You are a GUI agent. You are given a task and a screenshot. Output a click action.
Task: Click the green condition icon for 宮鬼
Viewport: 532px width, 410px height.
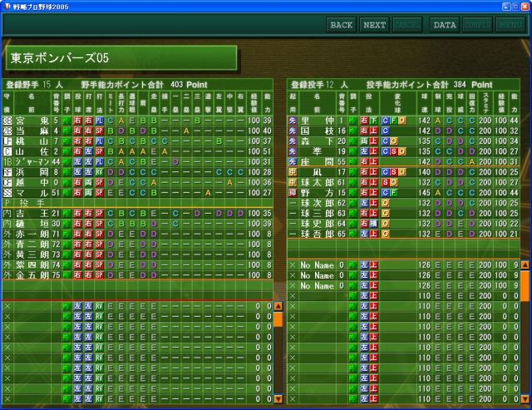66,121
